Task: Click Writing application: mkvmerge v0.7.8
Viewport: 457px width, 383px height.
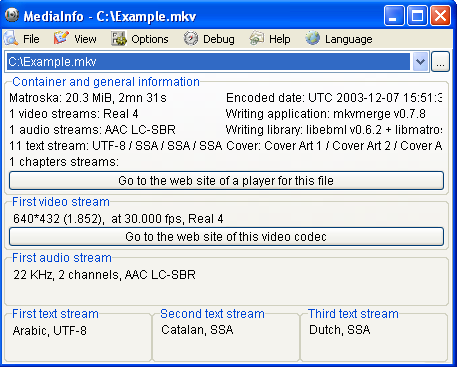Action: [326, 114]
